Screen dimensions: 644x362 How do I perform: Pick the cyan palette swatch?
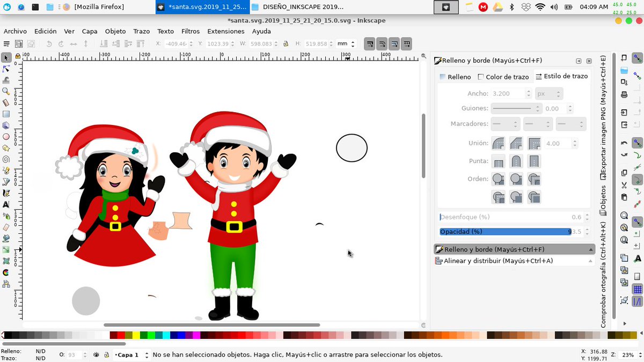click(x=166, y=335)
